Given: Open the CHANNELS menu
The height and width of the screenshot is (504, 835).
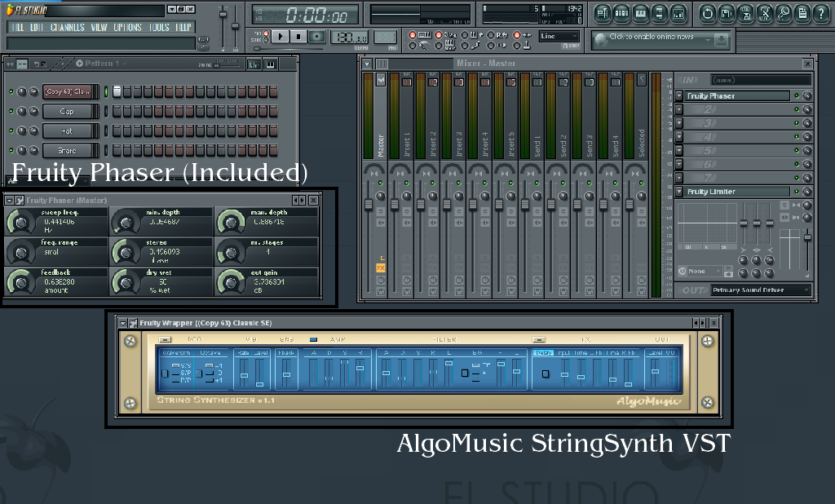Looking at the screenshot, I should (67, 27).
